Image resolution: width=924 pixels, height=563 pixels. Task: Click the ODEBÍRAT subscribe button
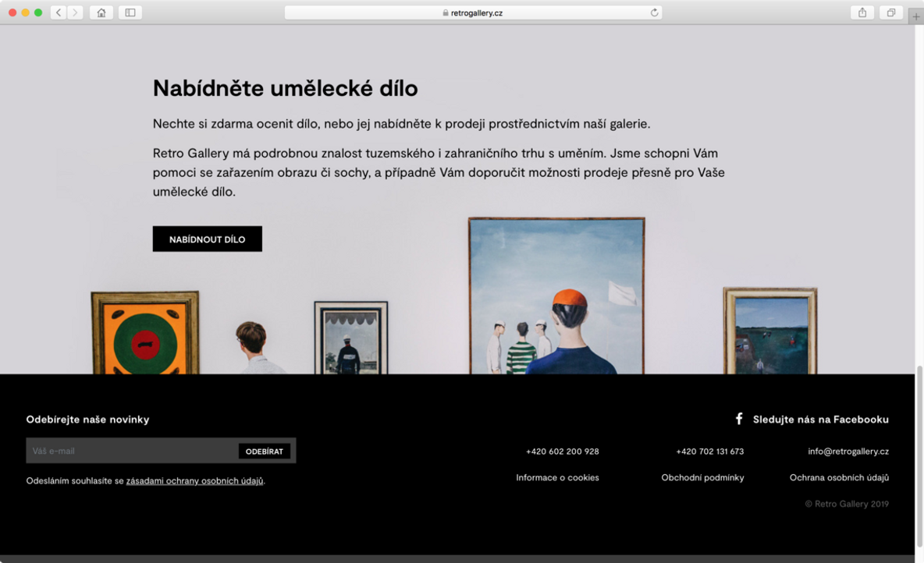[265, 451]
